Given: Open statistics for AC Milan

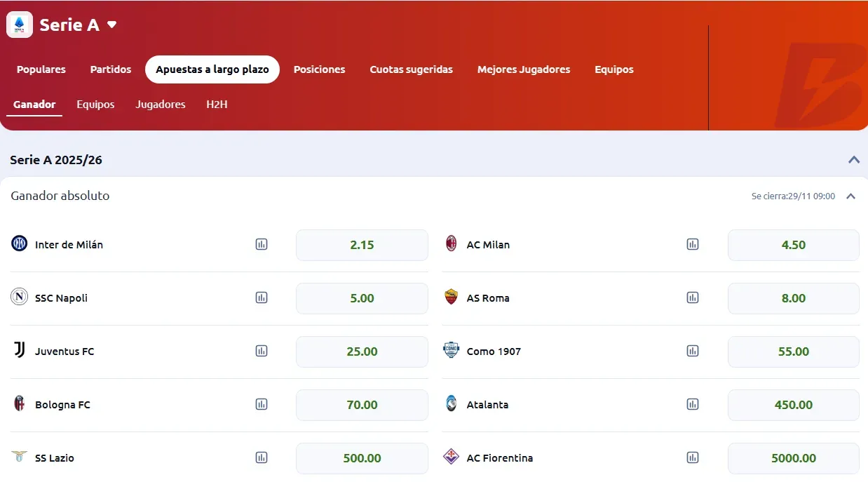Looking at the screenshot, I should (693, 244).
